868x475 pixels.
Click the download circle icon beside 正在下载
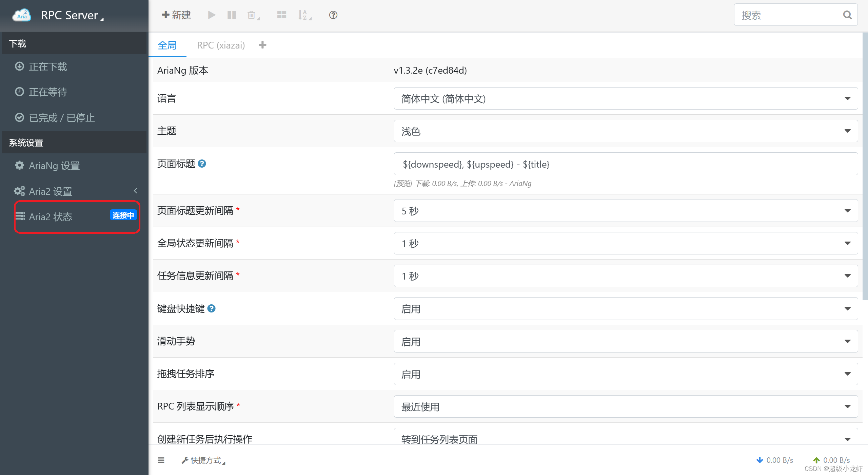19,66
